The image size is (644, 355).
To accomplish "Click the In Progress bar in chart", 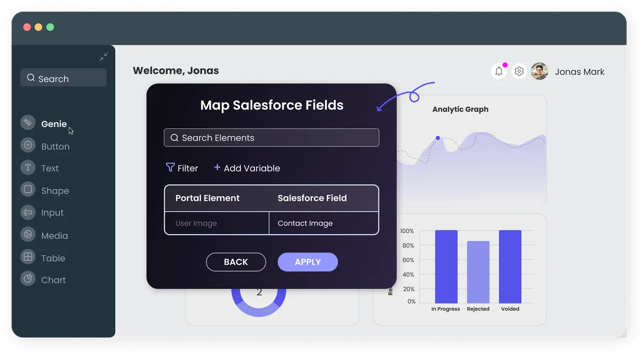I will pos(446,267).
